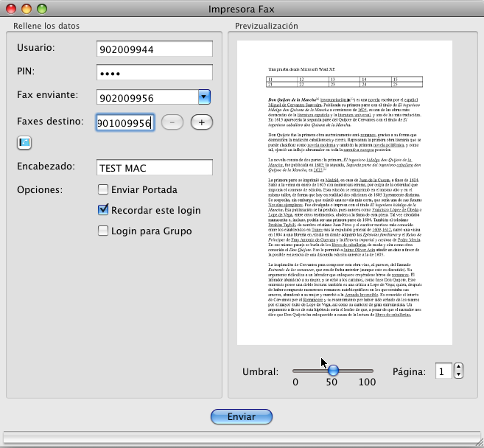Focus the PIN password field
The height and width of the screenshot is (448, 484).
(x=154, y=73)
